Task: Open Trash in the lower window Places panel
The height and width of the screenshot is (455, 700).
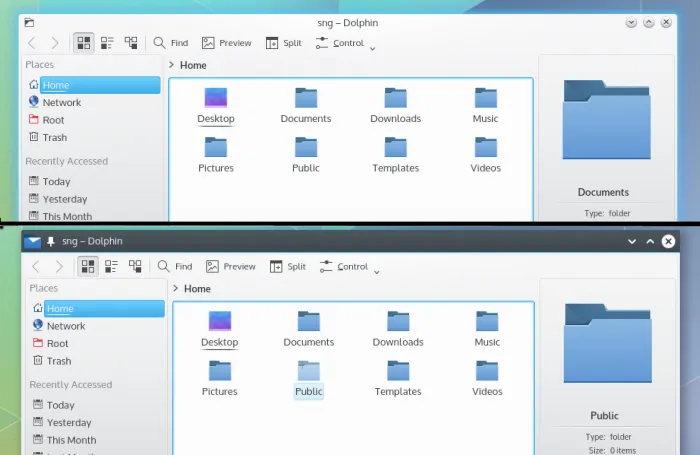Action: click(58, 361)
